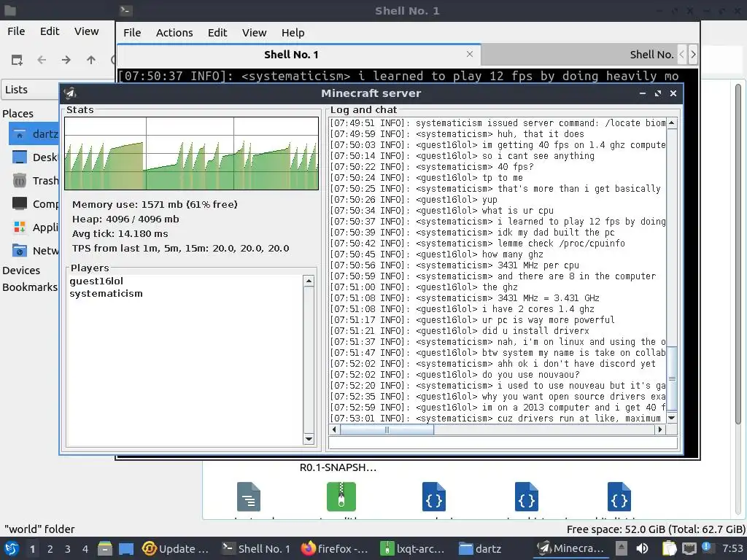Click log line about 3431 MHz per cpu
The width and height of the screenshot is (747, 560).
(x=454, y=265)
